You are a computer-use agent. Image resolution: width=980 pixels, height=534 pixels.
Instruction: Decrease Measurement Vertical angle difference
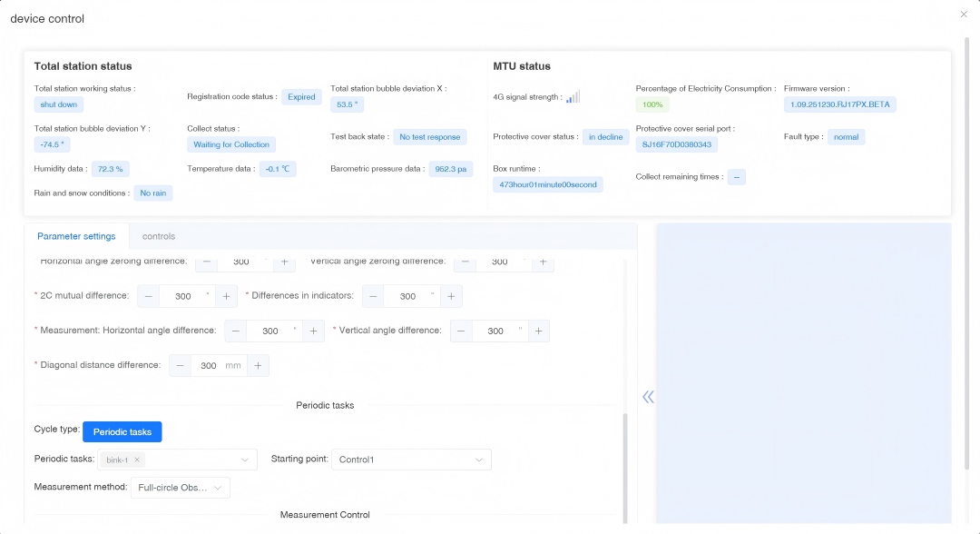point(461,331)
